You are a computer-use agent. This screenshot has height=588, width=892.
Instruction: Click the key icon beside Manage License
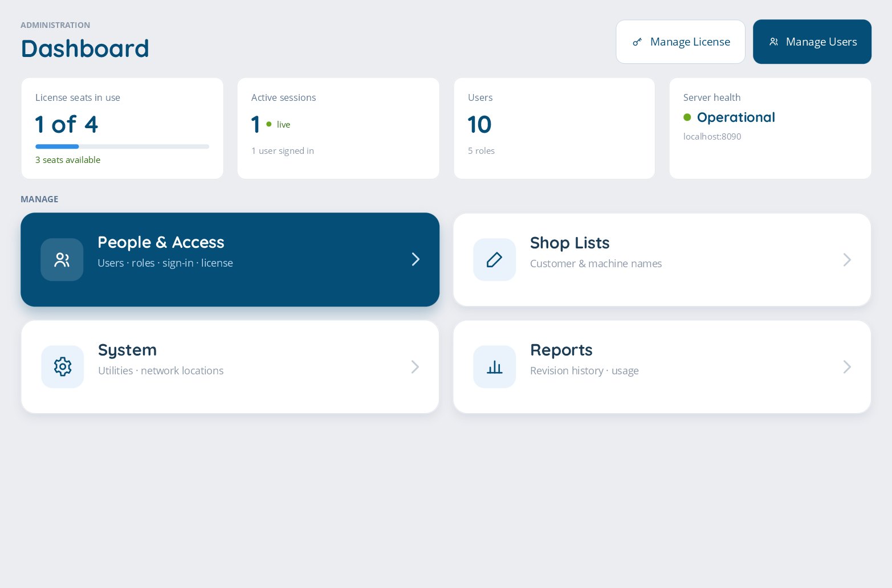point(637,42)
